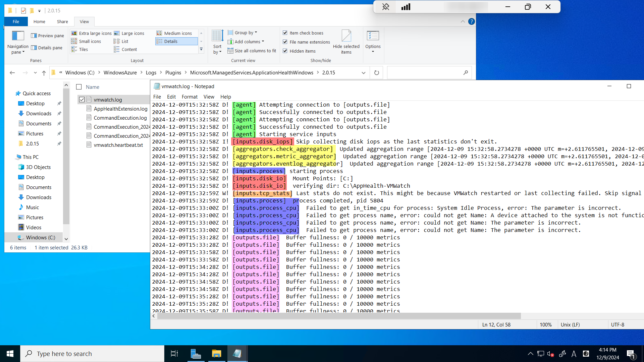The image size is (644, 362).
Task: Click the taskbar search box
Action: [92, 354]
